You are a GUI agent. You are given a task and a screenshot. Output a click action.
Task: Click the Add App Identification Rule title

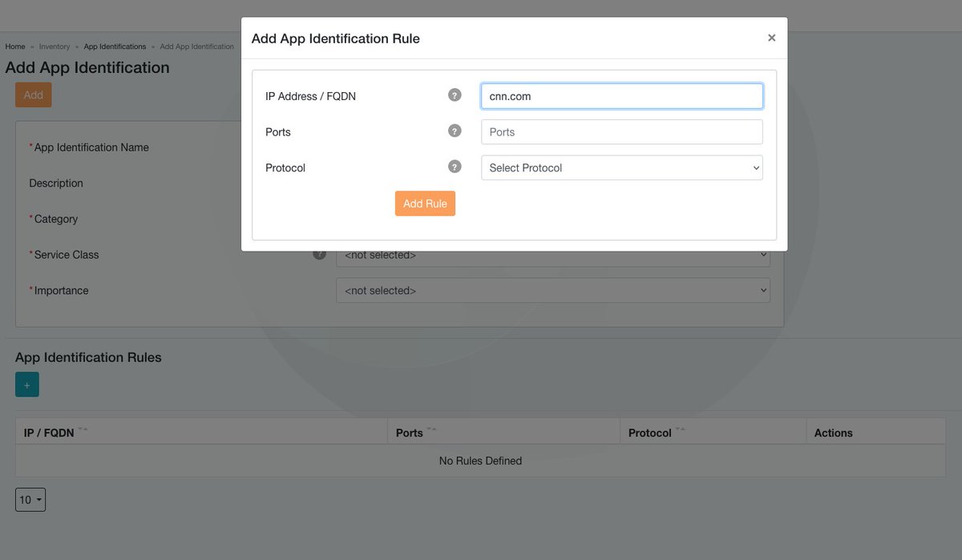click(x=336, y=38)
